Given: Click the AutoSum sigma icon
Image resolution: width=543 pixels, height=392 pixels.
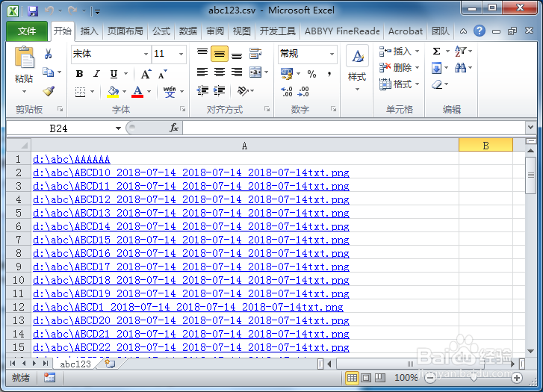Looking at the screenshot, I should pyautogui.click(x=437, y=52).
